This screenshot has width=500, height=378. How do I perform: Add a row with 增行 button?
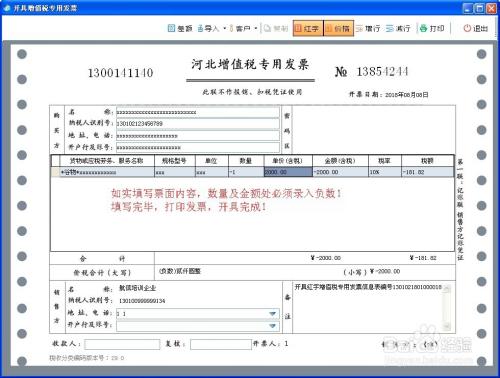tap(368, 28)
